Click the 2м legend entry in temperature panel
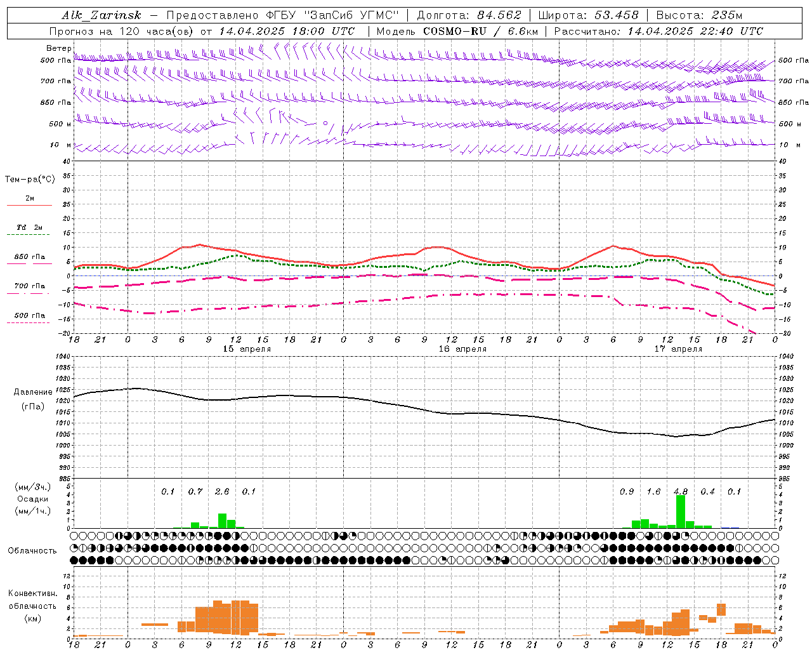The width and height of the screenshot is (812, 650). pyautogui.click(x=30, y=199)
